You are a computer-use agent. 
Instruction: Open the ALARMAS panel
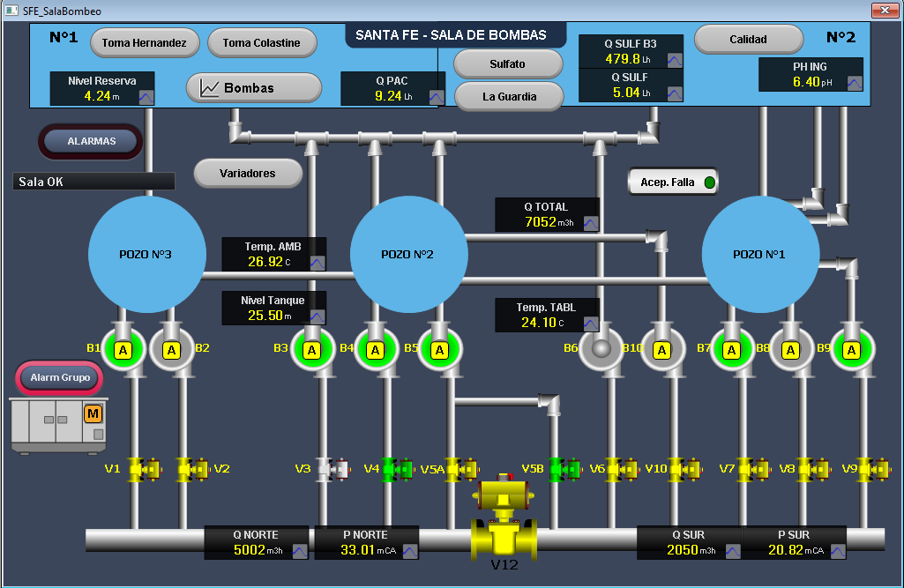91,141
